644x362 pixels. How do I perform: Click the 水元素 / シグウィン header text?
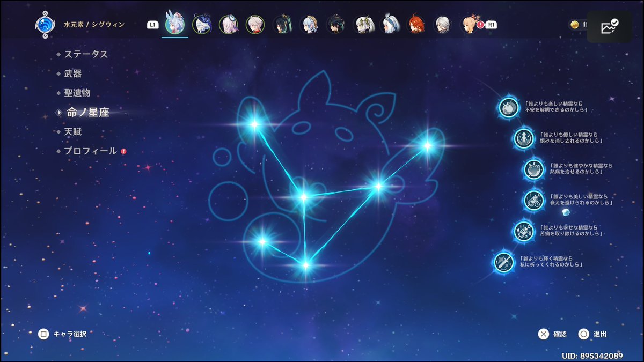[93, 25]
